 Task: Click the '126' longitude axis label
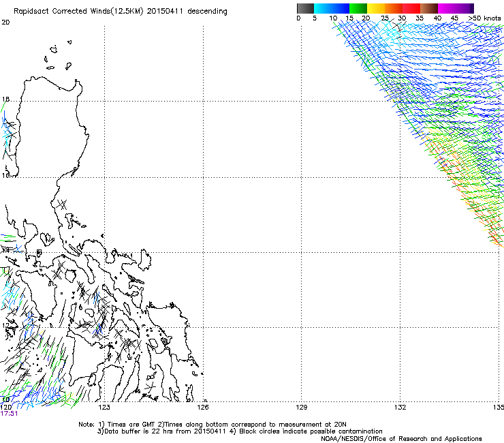(x=203, y=408)
